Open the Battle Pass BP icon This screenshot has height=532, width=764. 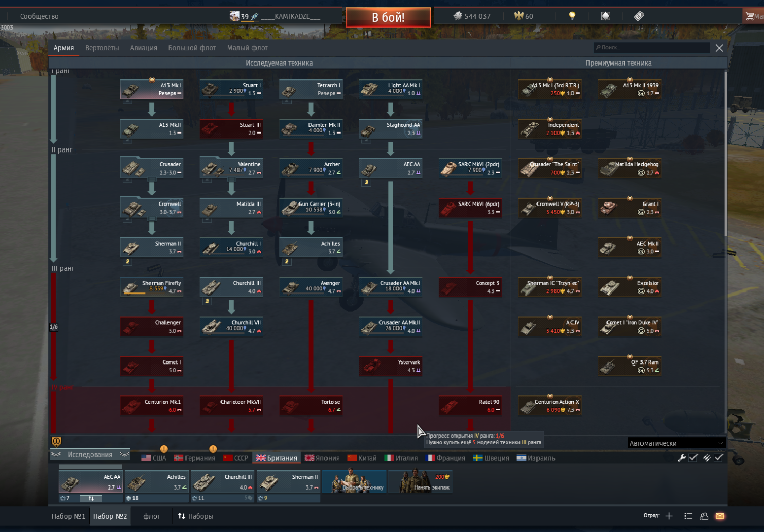click(639, 16)
